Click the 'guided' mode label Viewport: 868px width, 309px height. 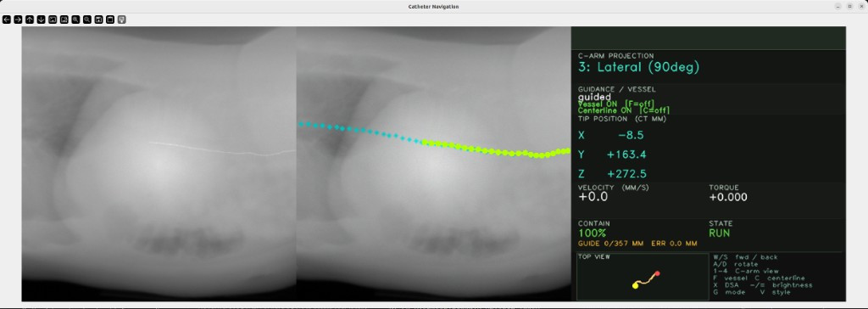[x=594, y=97]
